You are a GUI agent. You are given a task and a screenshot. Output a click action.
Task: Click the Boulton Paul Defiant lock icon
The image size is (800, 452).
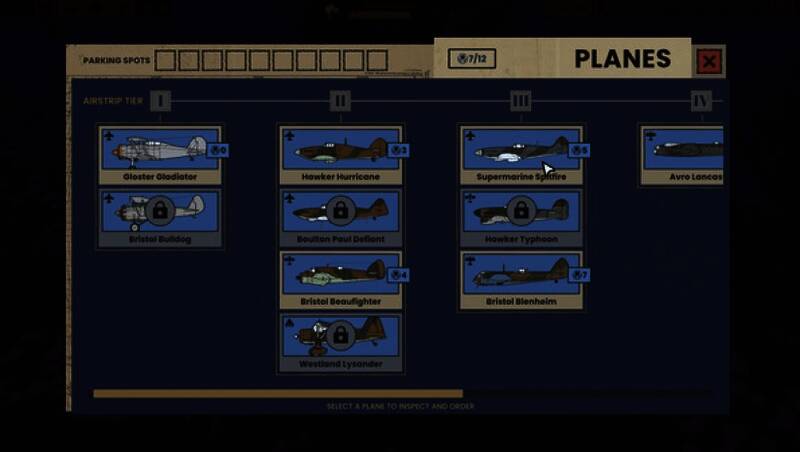coord(340,211)
